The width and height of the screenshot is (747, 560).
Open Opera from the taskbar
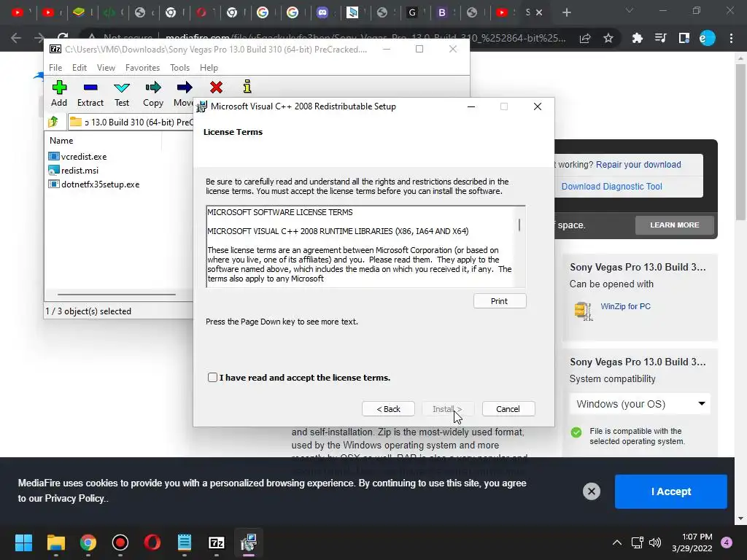coord(152,542)
